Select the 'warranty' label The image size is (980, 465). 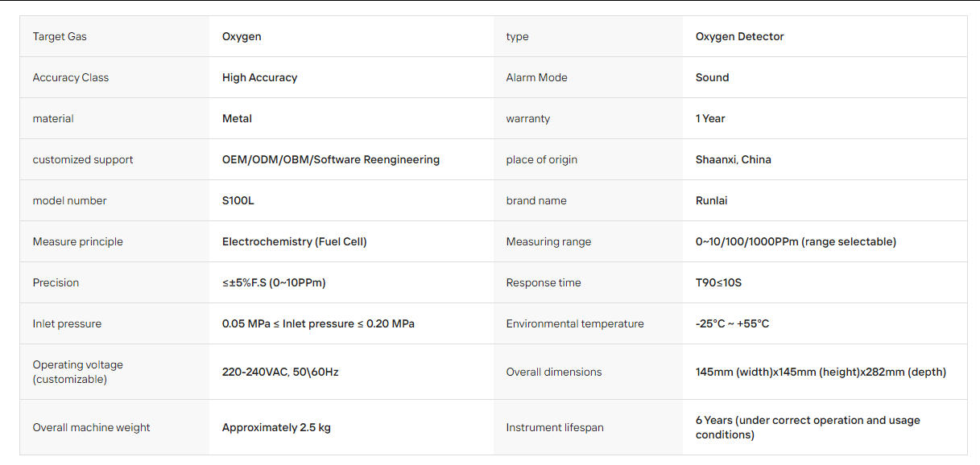[x=528, y=118]
